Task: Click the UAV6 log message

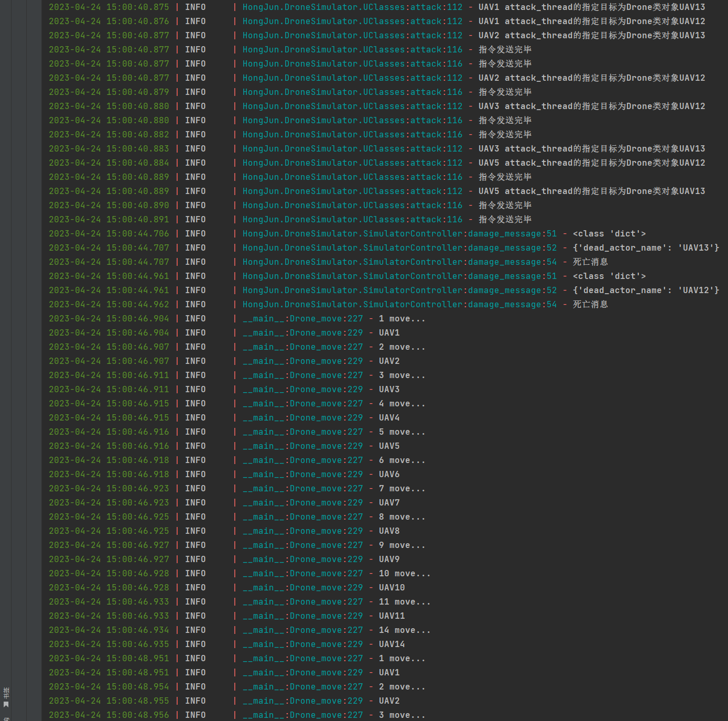Action: (x=389, y=475)
